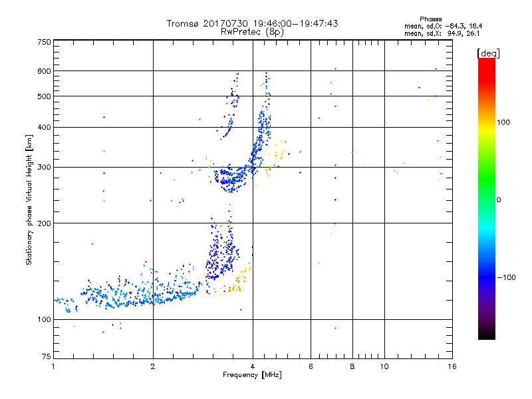Click the y-axis label '400'
This screenshot has width=532, height=399.
tap(44, 128)
